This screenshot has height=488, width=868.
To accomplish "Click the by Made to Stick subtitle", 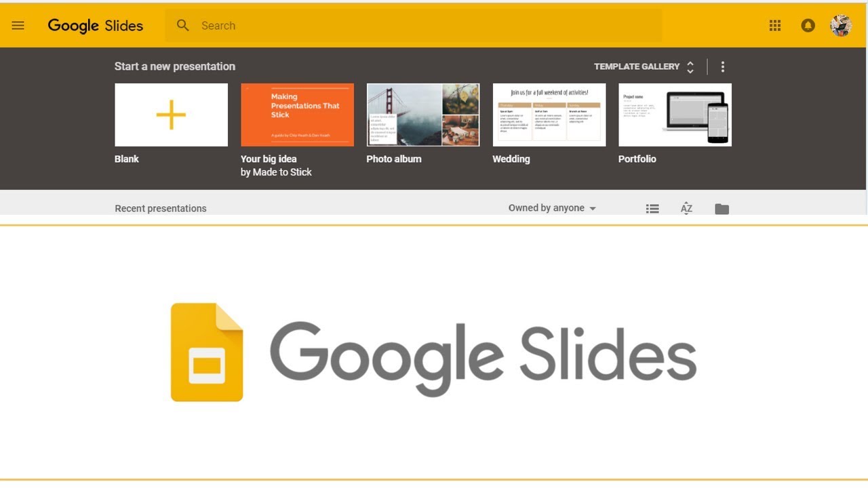I will pos(276,172).
